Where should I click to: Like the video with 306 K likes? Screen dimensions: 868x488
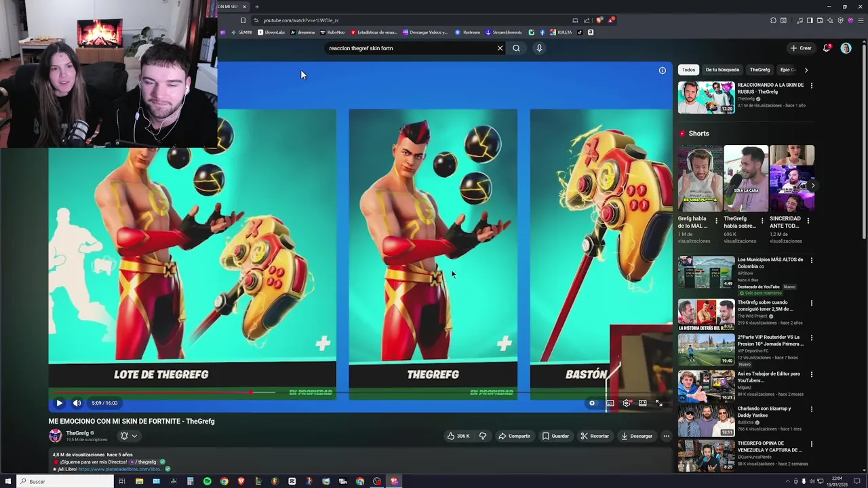(x=458, y=436)
